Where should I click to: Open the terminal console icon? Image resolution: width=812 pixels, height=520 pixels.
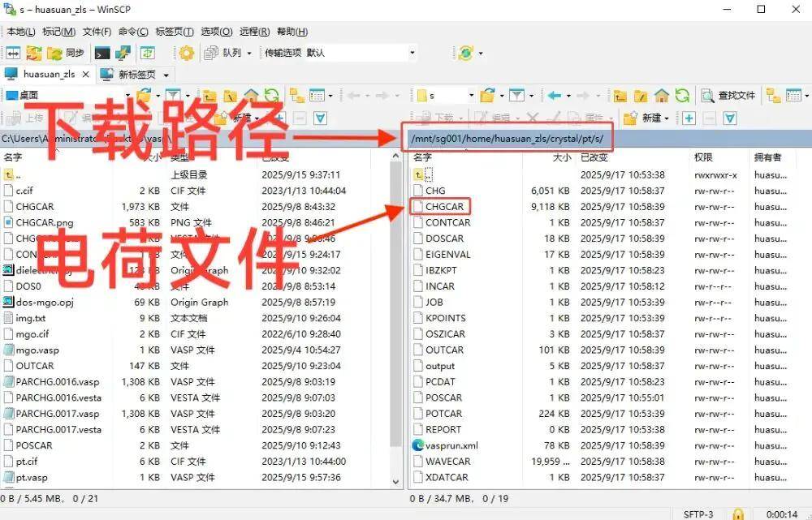(102, 53)
